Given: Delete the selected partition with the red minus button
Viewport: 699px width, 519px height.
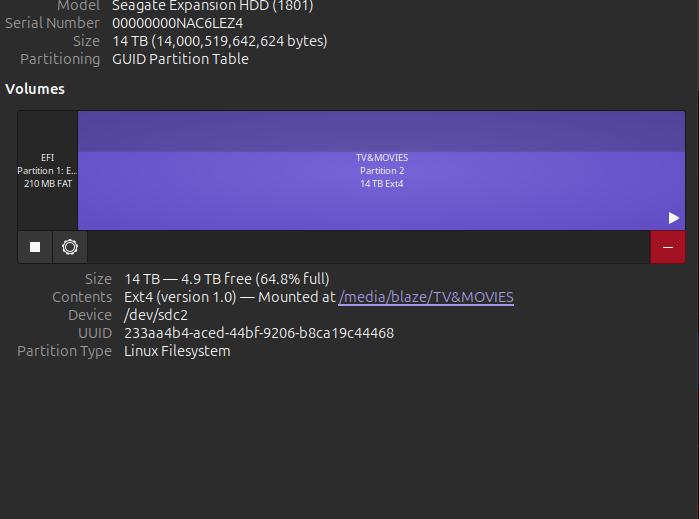Looking at the screenshot, I should [x=667, y=247].
